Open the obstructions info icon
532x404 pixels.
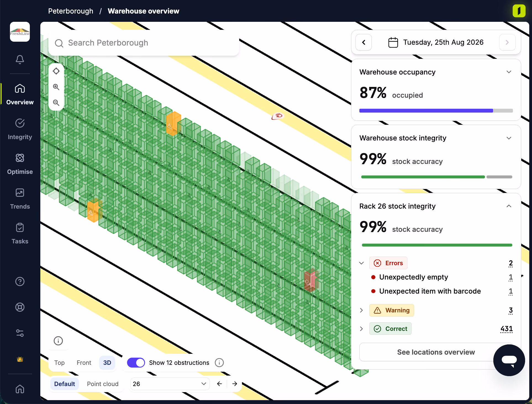coord(219,363)
